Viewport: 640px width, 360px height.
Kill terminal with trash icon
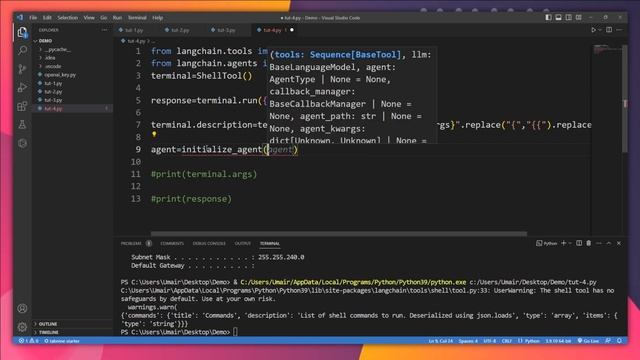click(589, 243)
